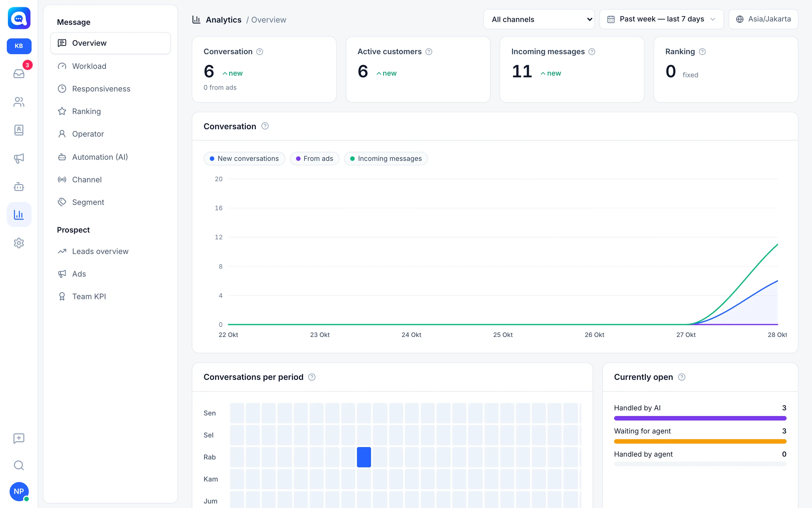Click Analytics breadcrumb link
812x508 pixels.
224,20
